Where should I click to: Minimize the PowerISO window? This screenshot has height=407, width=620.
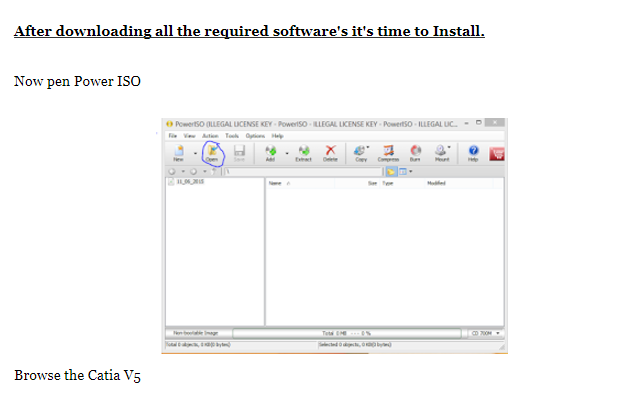point(467,123)
